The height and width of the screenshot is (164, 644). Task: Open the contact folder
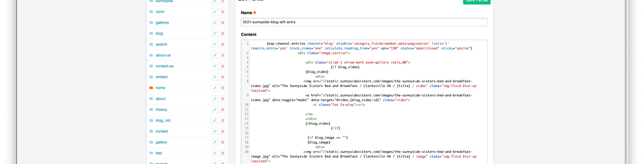[162, 132]
